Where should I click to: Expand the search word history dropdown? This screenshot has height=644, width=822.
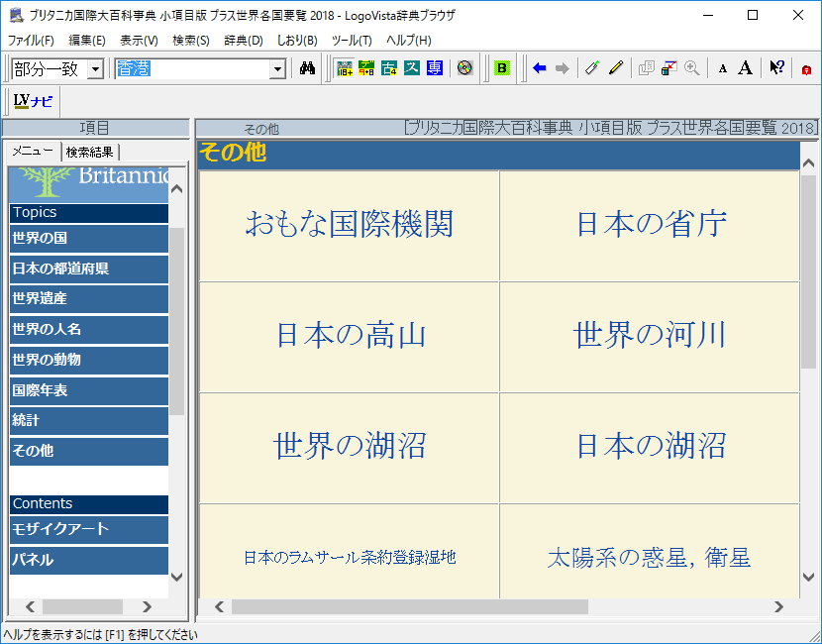pos(277,68)
